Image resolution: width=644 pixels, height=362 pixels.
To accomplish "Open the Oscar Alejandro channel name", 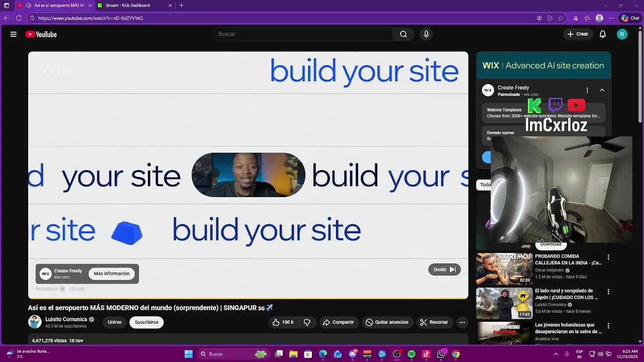I will click(549, 270).
